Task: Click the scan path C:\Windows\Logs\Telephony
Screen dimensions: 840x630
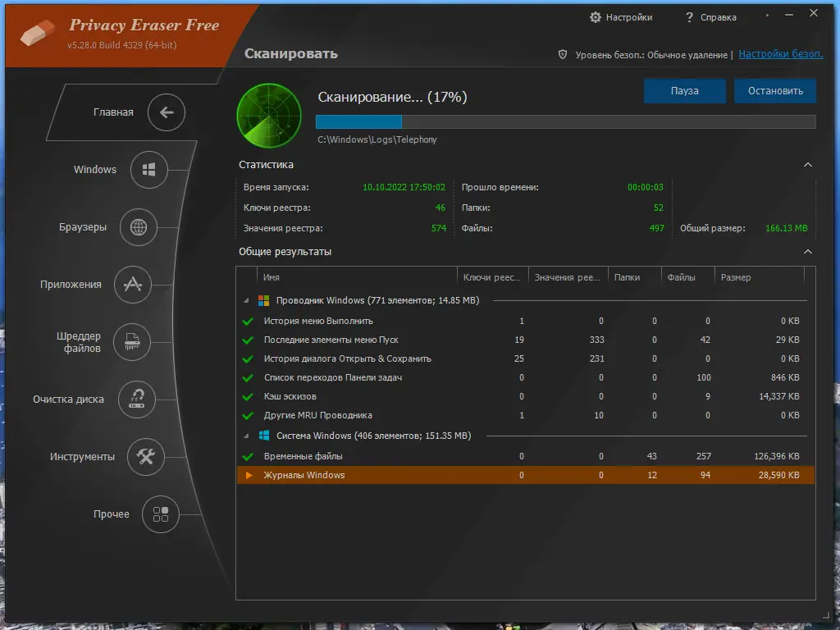Action: 377,139
